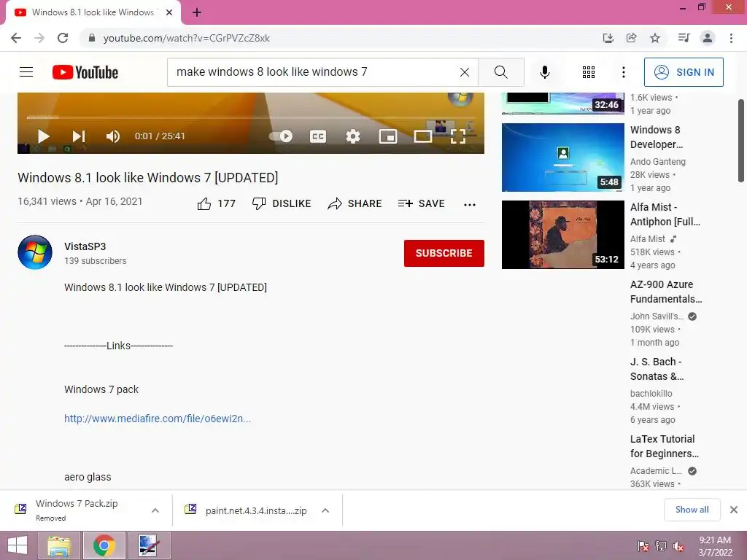Open network tray icon
747x560 pixels.
pyautogui.click(x=661, y=546)
